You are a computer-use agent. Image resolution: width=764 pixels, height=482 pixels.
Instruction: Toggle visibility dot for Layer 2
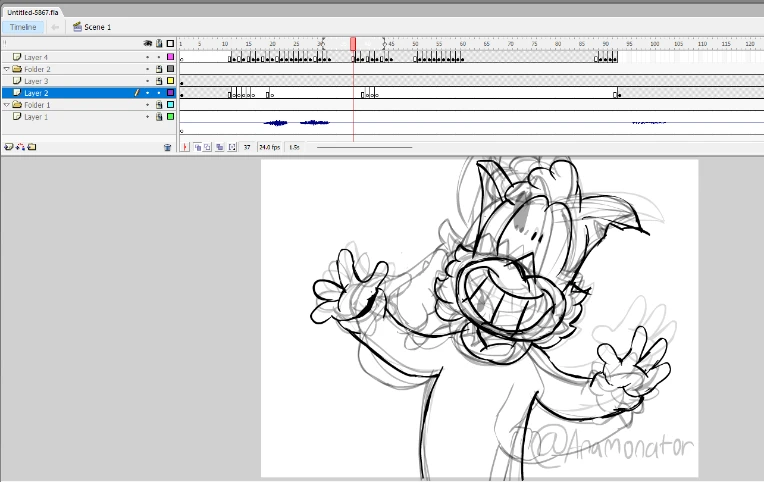(148, 93)
